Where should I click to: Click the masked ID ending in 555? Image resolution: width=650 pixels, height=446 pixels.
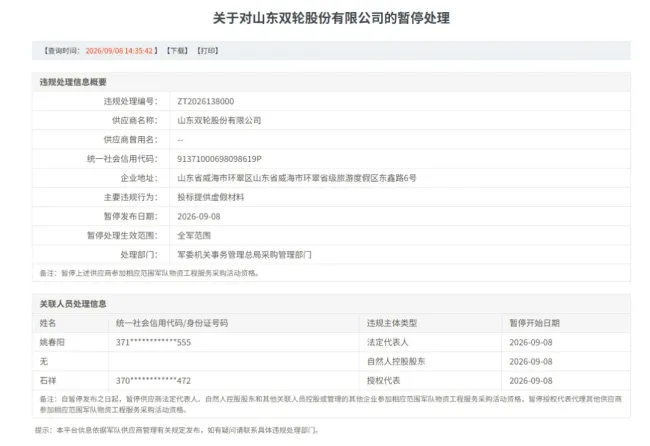153,342
